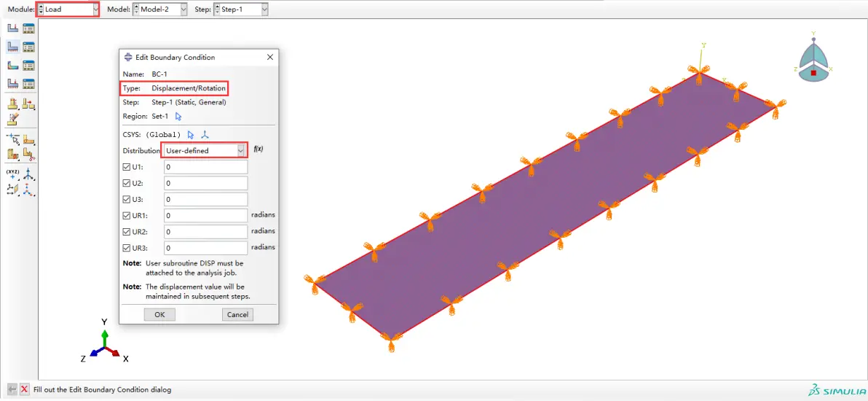Click the 'Displacement/Rotation' type text

(x=188, y=87)
